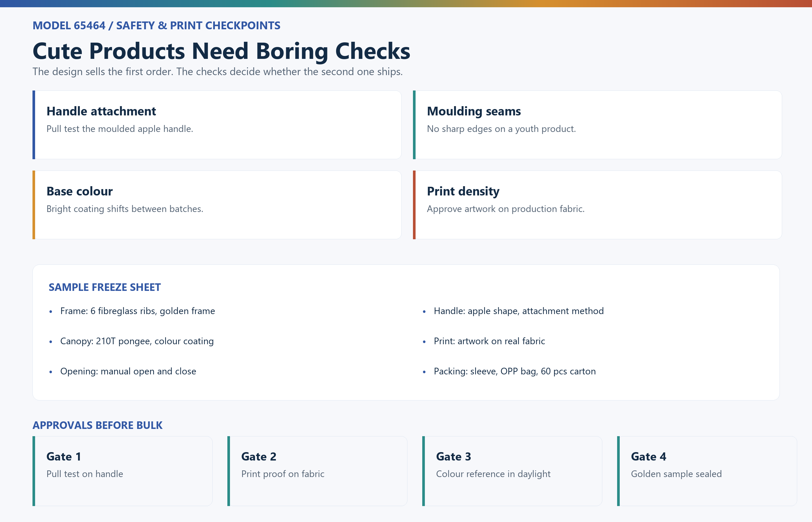Click the 'Approvals Before Bulk' heading
Viewport: 812px width, 522px height.
coord(98,425)
